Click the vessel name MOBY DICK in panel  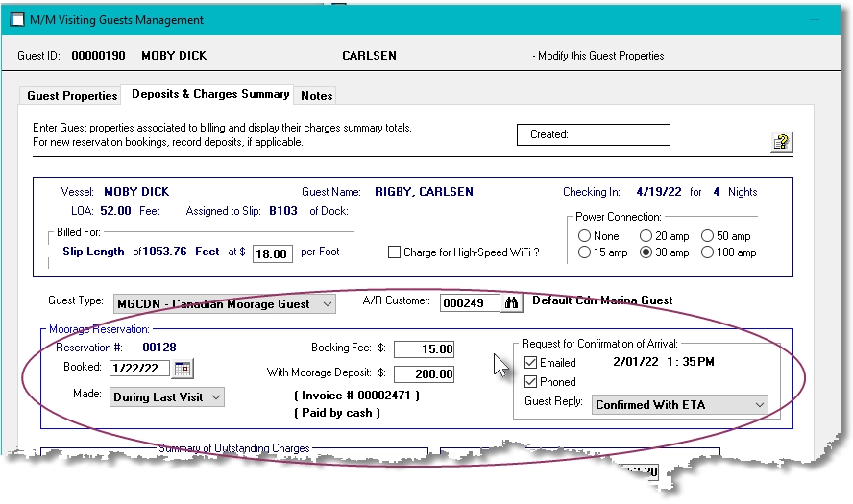click(136, 192)
